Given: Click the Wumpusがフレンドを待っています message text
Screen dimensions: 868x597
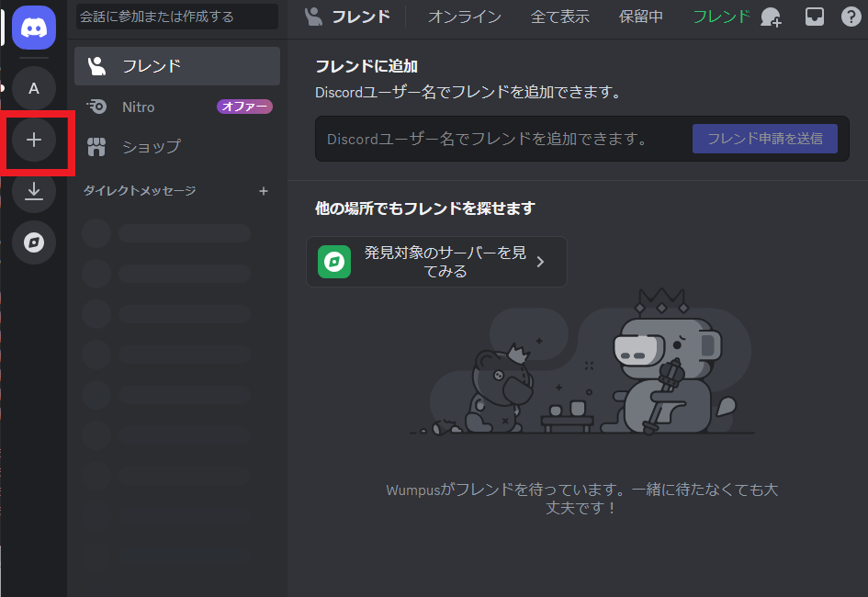Looking at the screenshot, I should tap(581, 499).
